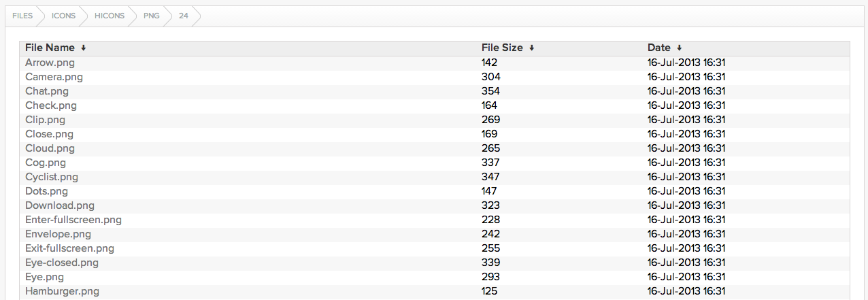868x300 pixels.
Task: Sort by the File Size column header
Action: pos(502,48)
